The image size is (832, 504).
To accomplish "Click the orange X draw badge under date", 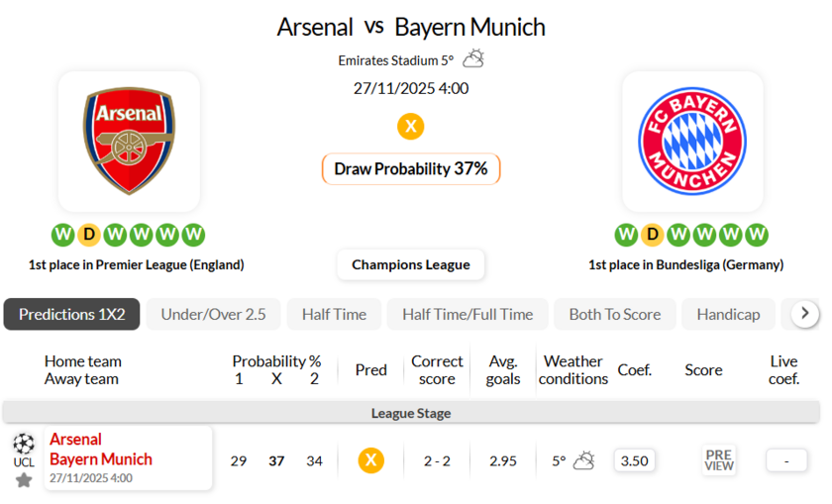I will click(x=410, y=127).
